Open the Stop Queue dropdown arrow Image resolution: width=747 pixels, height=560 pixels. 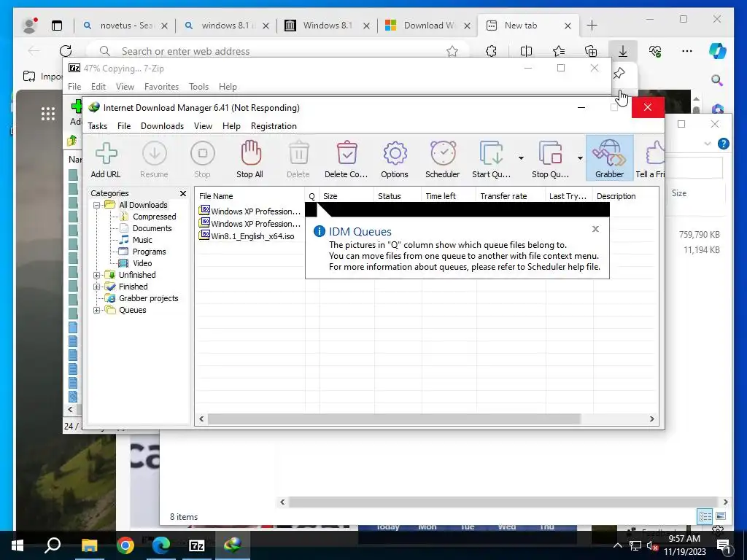click(x=580, y=158)
